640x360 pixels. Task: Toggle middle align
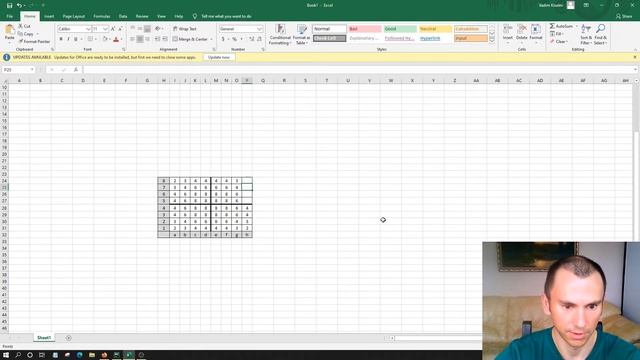pos(140,29)
